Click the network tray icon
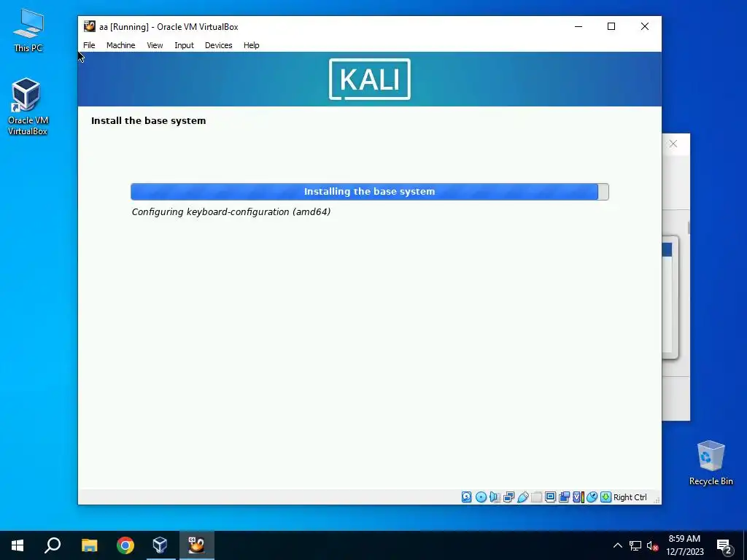 (635, 545)
